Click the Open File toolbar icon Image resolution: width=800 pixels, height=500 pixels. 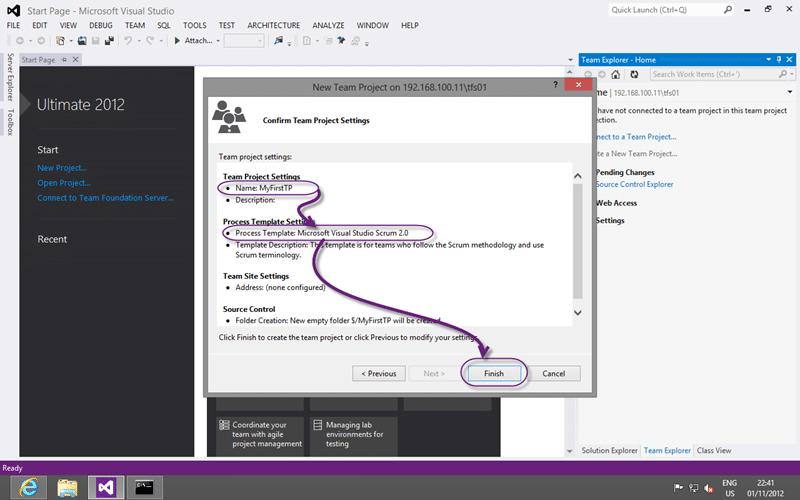tap(82, 41)
